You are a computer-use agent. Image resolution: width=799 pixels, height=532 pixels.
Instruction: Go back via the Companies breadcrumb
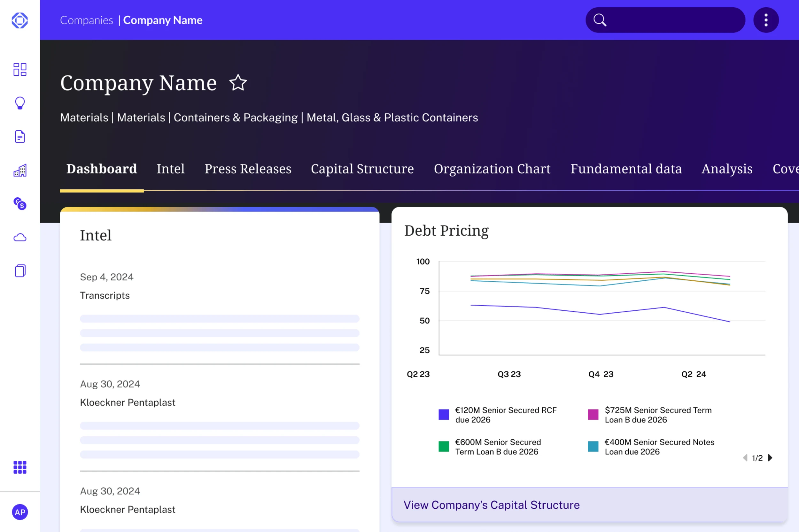coord(87,20)
